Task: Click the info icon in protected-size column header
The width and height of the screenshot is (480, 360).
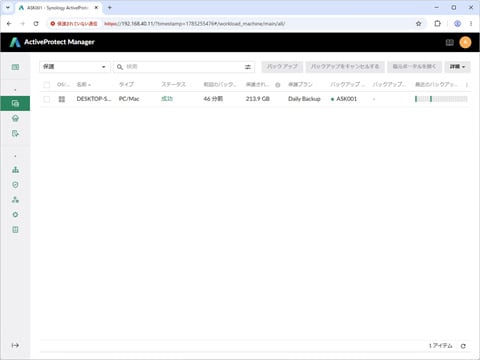Action: pyautogui.click(x=278, y=85)
